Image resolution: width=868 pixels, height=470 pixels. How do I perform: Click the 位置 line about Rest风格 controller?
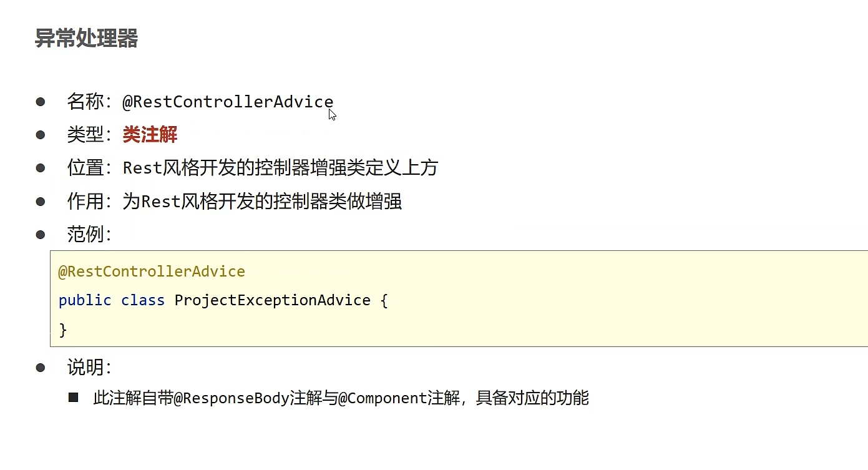pos(253,168)
